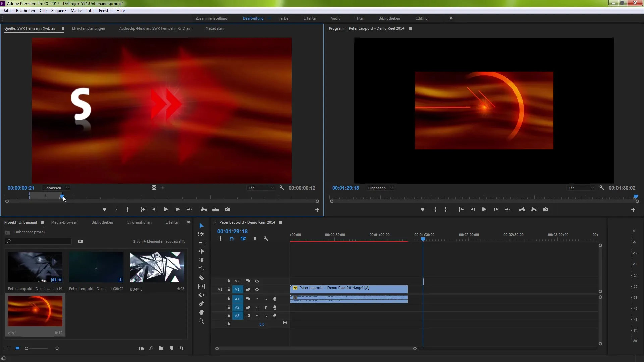Delete selected item with trash icon

point(181,348)
